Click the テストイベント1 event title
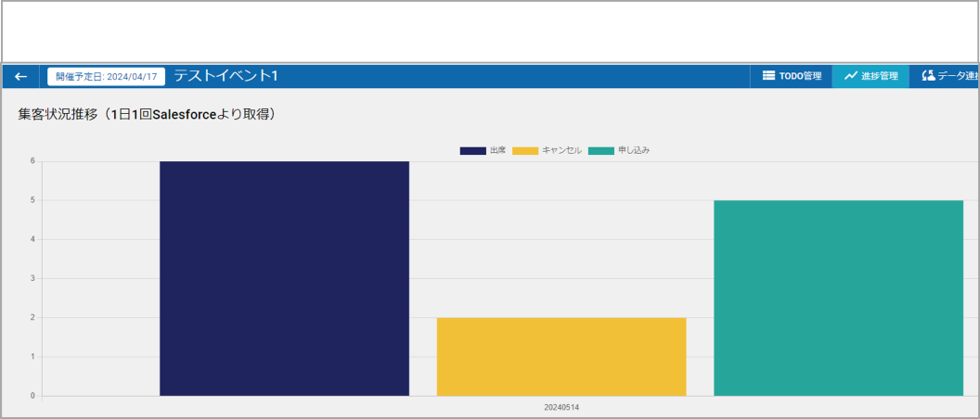The width and height of the screenshot is (980, 419). tap(226, 76)
